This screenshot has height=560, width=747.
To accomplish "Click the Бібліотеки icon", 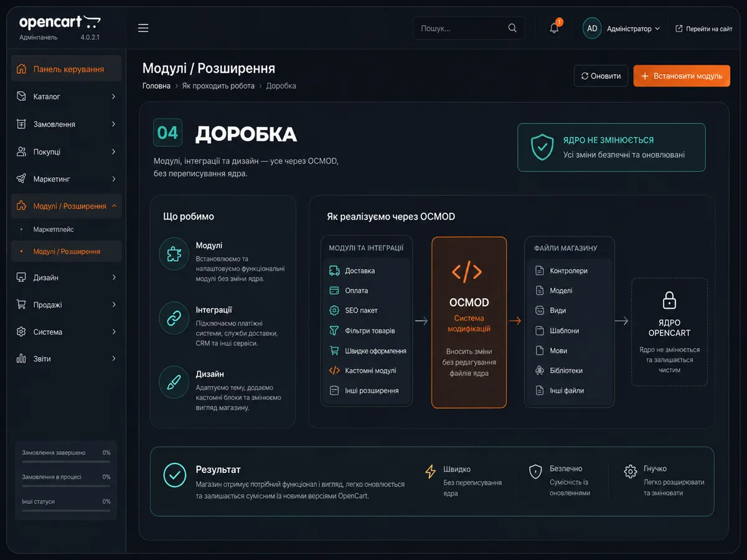I will tap(540, 370).
